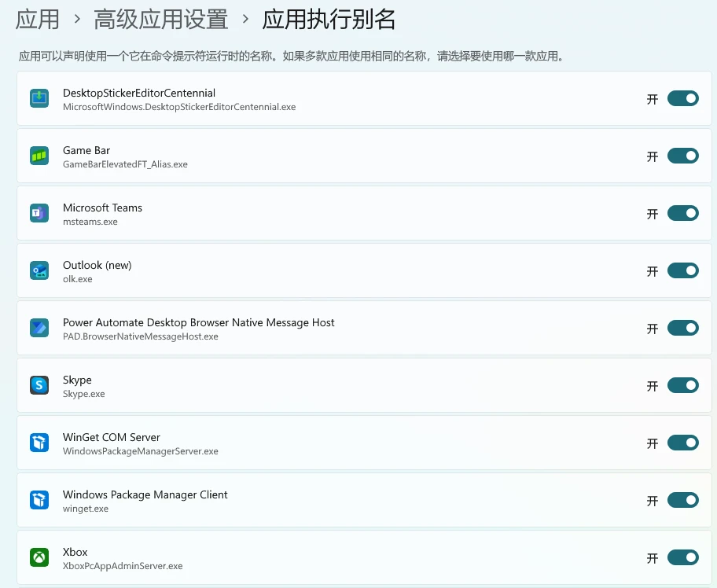This screenshot has height=588, width=717.
Task: Disable the Game Bar alias toggle
Action: point(682,156)
